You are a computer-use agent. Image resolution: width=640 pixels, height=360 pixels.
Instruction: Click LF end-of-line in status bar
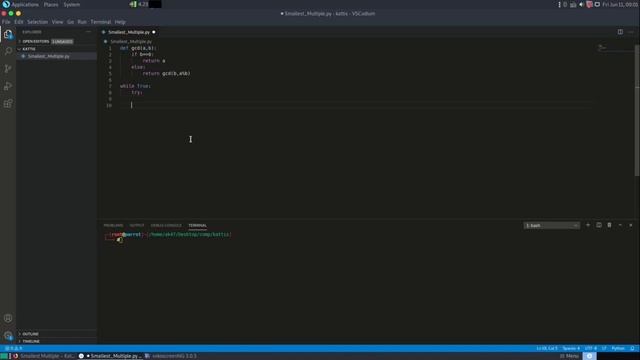click(x=604, y=348)
